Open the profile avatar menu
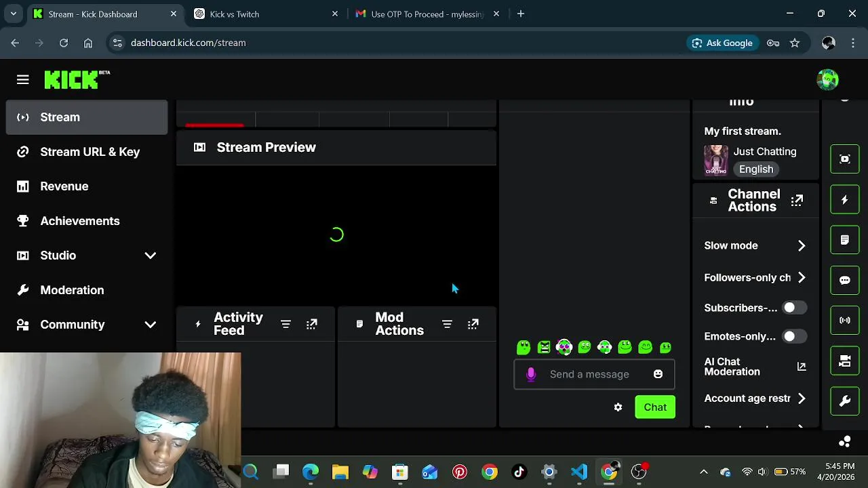 coord(827,80)
